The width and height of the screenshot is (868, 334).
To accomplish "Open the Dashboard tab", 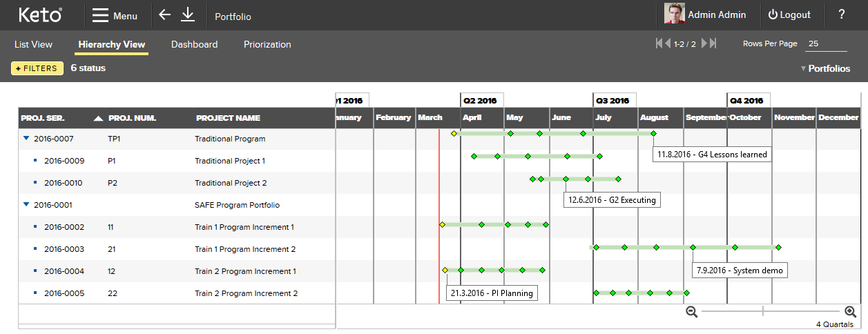I will [x=194, y=44].
